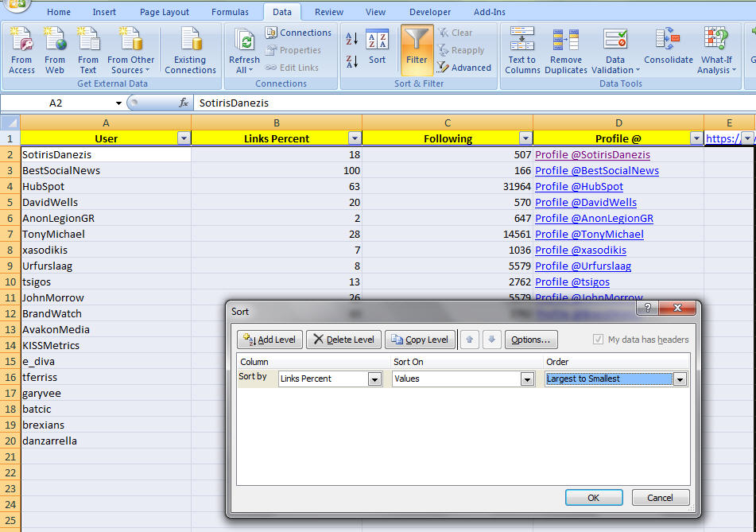Image resolution: width=756 pixels, height=532 pixels.
Task: Toggle the Filter ribbon button
Action: click(x=417, y=49)
